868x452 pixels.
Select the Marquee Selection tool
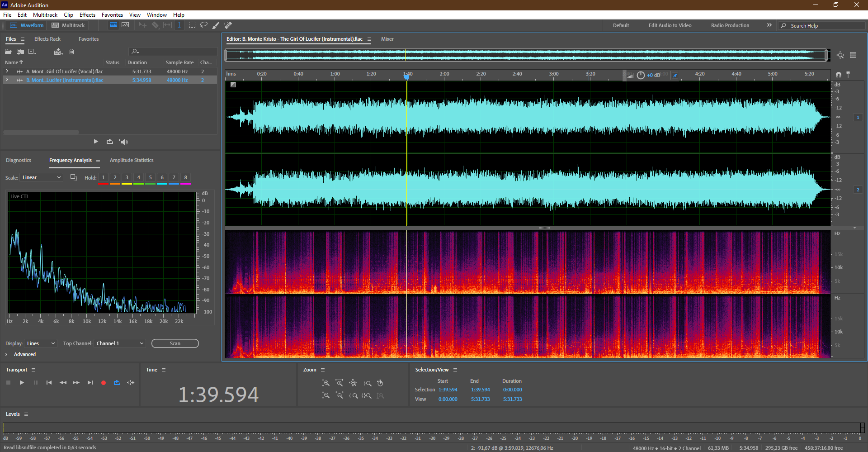[192, 25]
